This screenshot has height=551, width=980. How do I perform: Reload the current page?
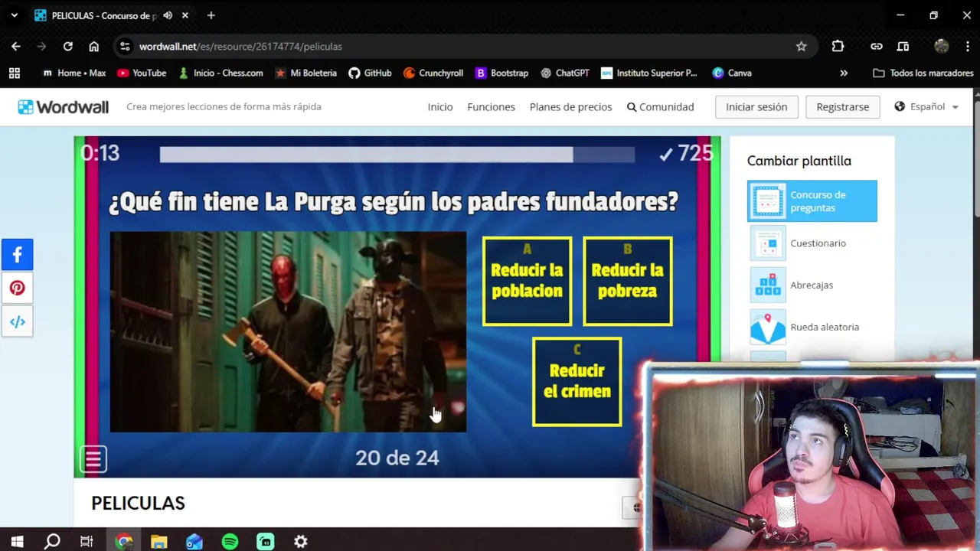tap(67, 47)
